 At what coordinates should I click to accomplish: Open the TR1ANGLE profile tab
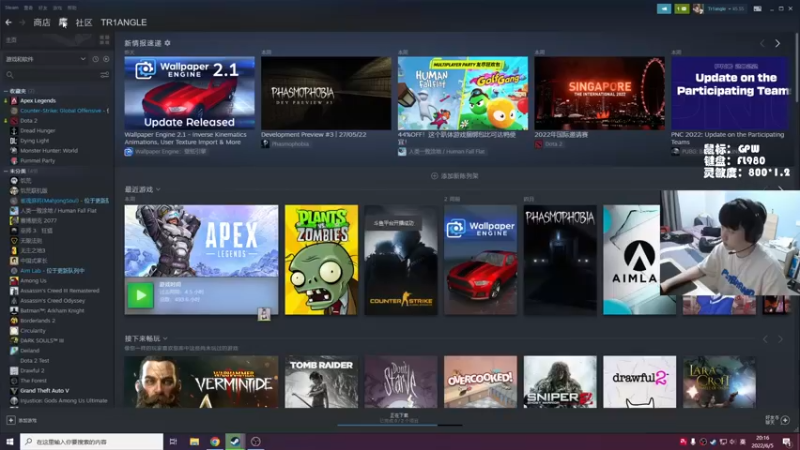pos(123,22)
